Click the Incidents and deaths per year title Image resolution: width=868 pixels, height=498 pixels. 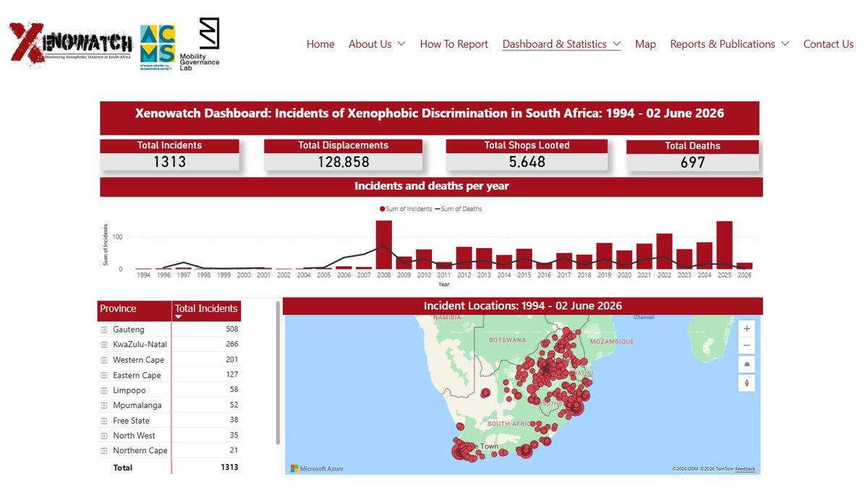[431, 186]
